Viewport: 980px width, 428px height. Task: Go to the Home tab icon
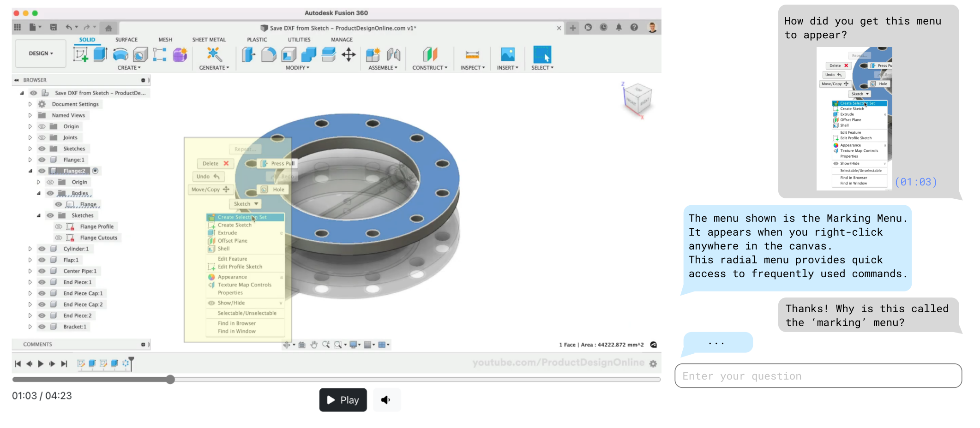coord(108,28)
